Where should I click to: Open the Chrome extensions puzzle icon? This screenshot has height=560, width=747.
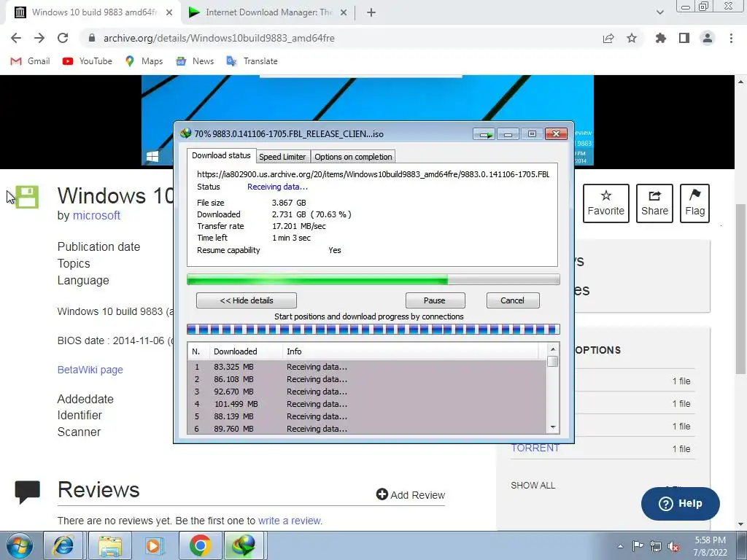coord(661,38)
